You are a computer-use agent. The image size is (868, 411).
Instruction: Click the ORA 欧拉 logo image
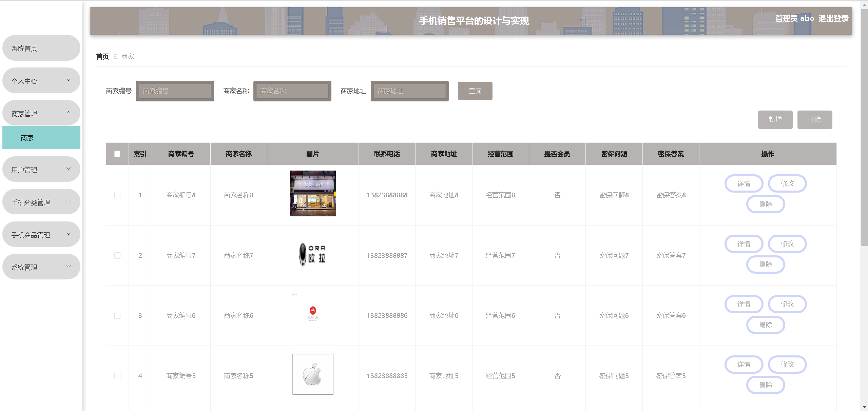click(x=312, y=254)
